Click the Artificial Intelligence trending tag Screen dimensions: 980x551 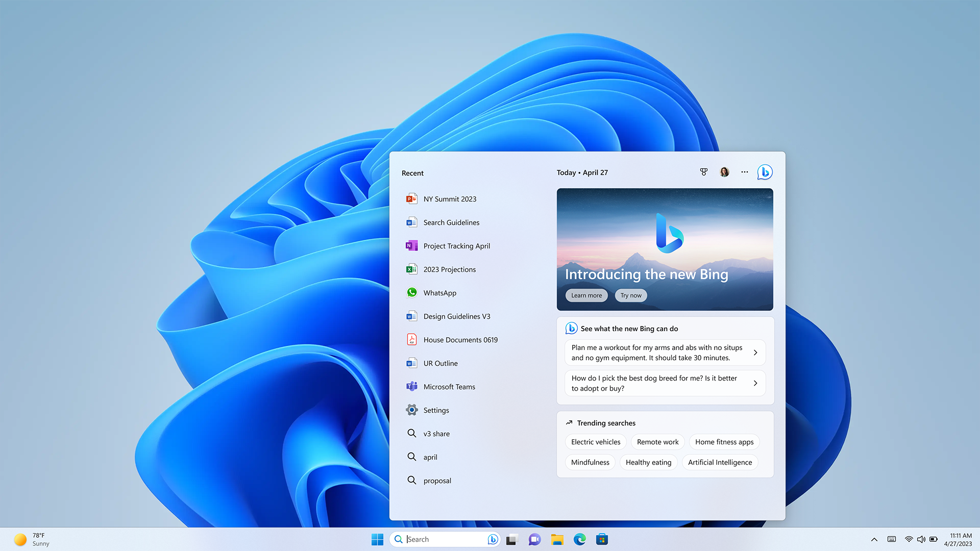[x=720, y=462]
